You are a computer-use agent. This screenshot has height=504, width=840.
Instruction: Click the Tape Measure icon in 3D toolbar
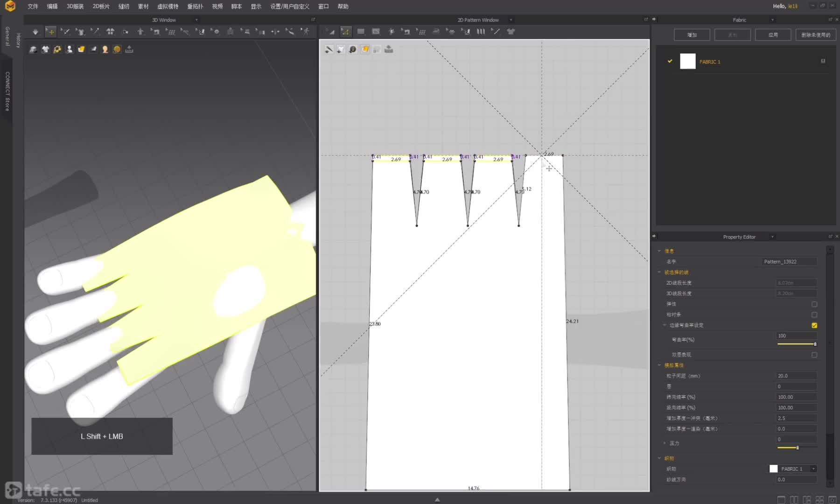point(290,32)
